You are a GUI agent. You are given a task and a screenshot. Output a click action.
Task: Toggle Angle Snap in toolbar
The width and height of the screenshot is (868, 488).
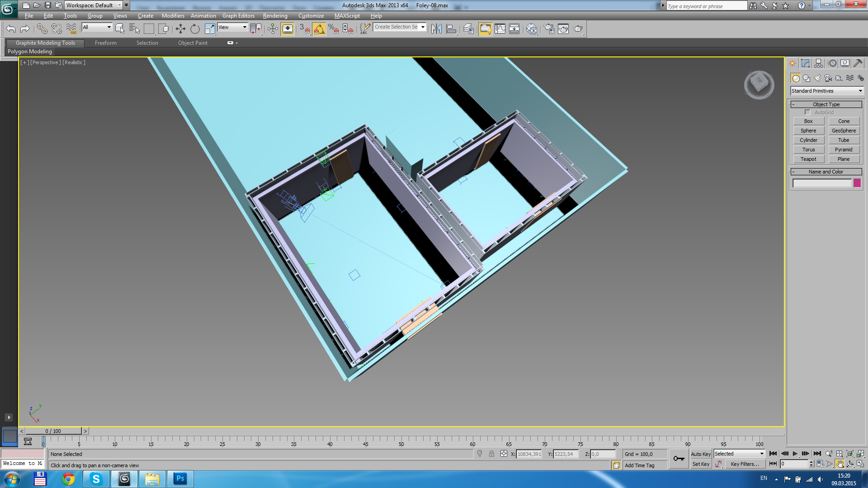click(319, 29)
